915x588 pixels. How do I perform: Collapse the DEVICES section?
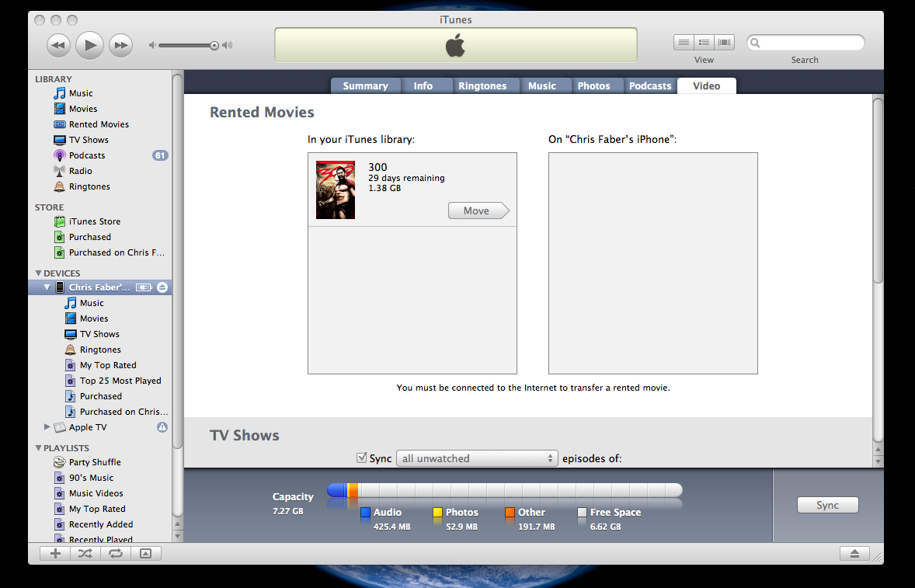pyautogui.click(x=39, y=273)
